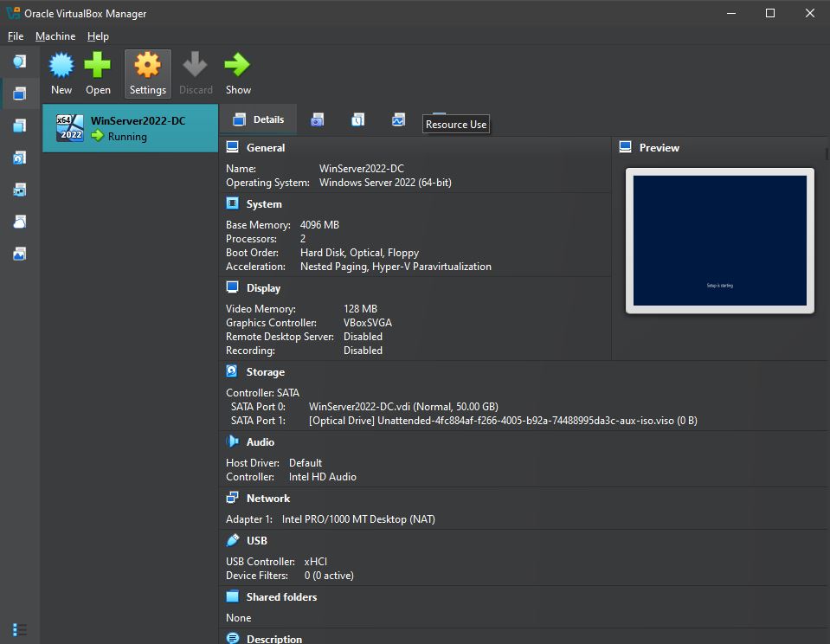Open the Welcome tool in the sidebar
Image resolution: width=830 pixels, height=644 pixels.
20,61
